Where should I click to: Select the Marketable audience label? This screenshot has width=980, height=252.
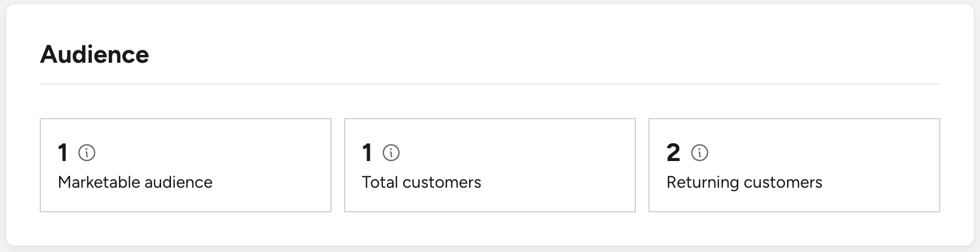coord(135,182)
